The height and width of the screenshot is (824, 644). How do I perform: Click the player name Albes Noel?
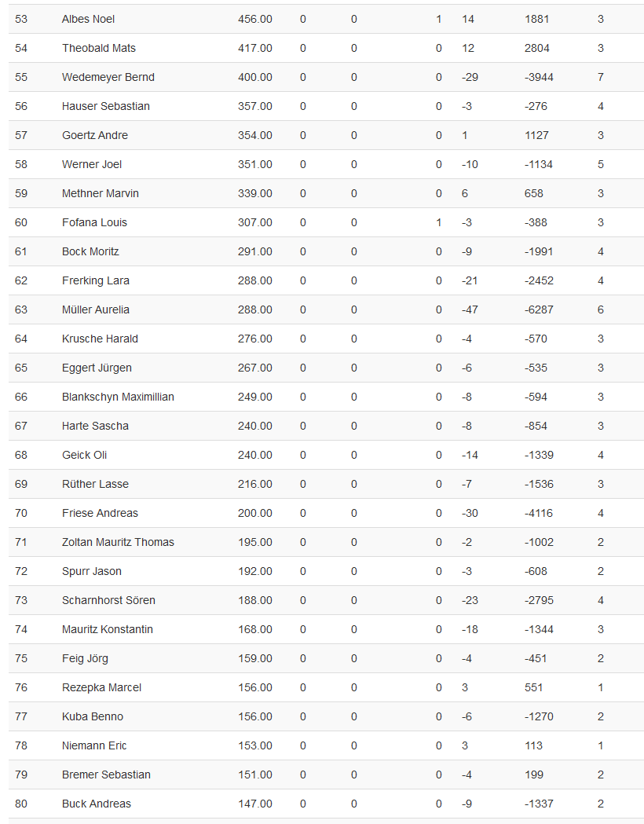[88, 19]
